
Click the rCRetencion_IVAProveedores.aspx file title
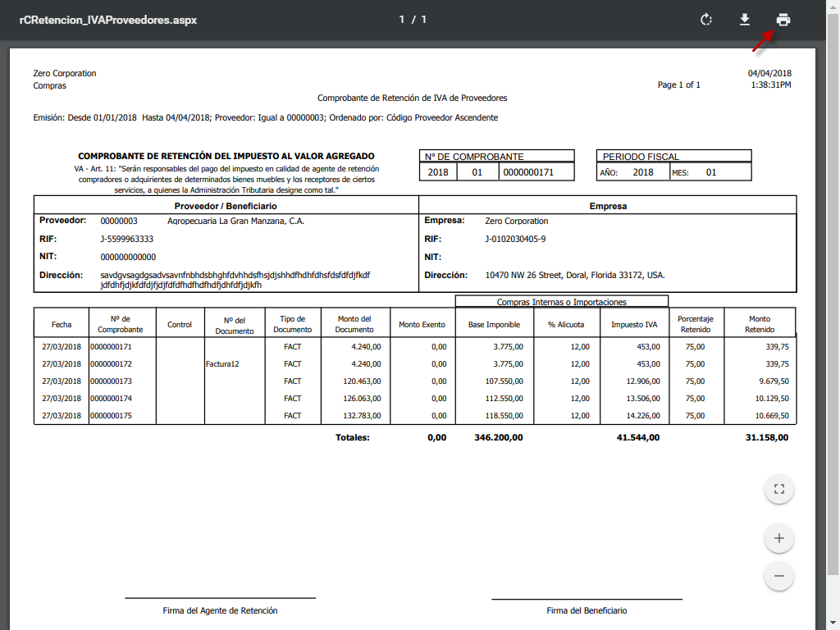[x=108, y=20]
